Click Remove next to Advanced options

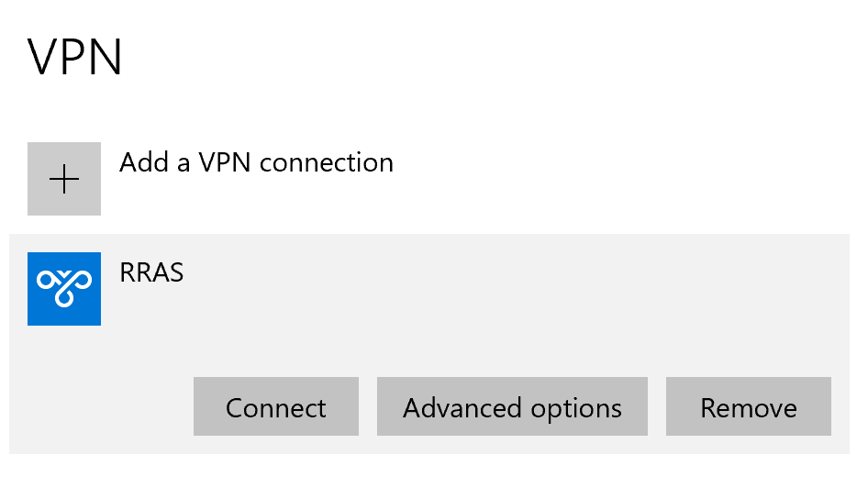click(x=748, y=406)
